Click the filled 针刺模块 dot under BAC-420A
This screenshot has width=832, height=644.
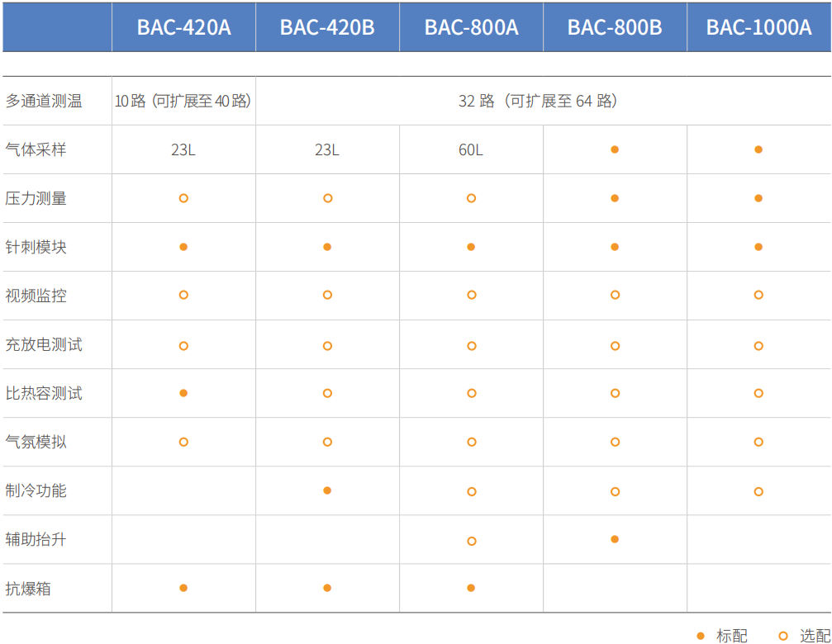coord(183,247)
